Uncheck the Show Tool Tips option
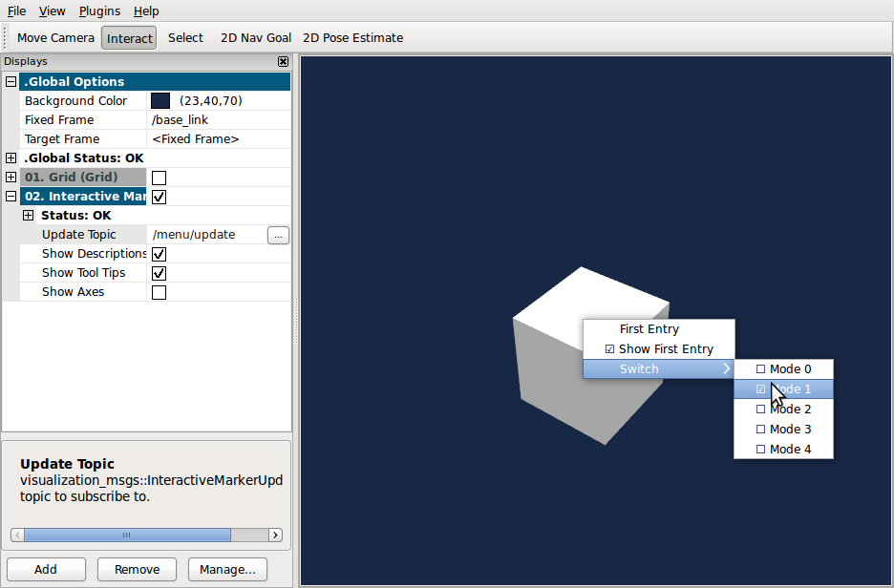Screen dimensions: 894x588 coord(160,273)
